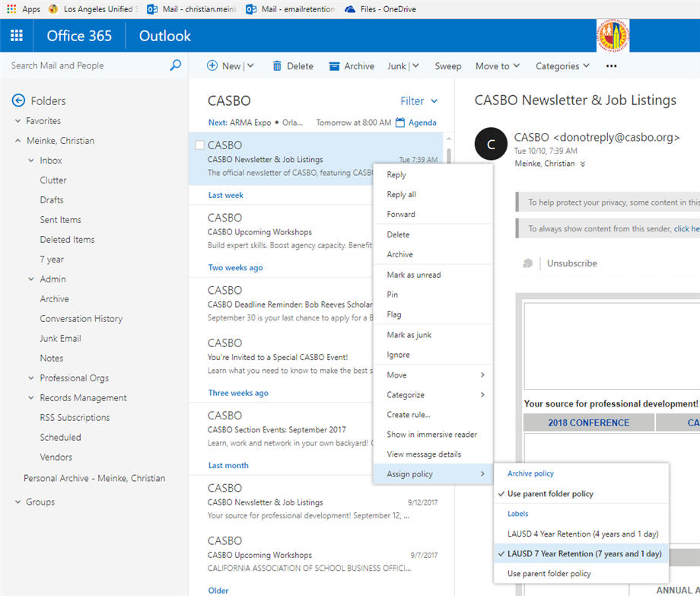
Task: Open the 7 year folder
Action: tap(51, 260)
